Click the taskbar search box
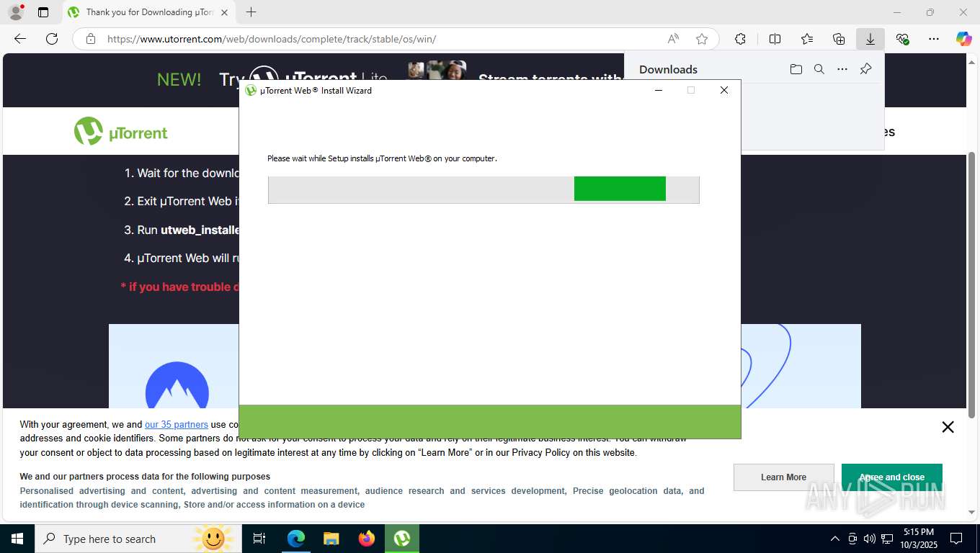 [x=138, y=539]
